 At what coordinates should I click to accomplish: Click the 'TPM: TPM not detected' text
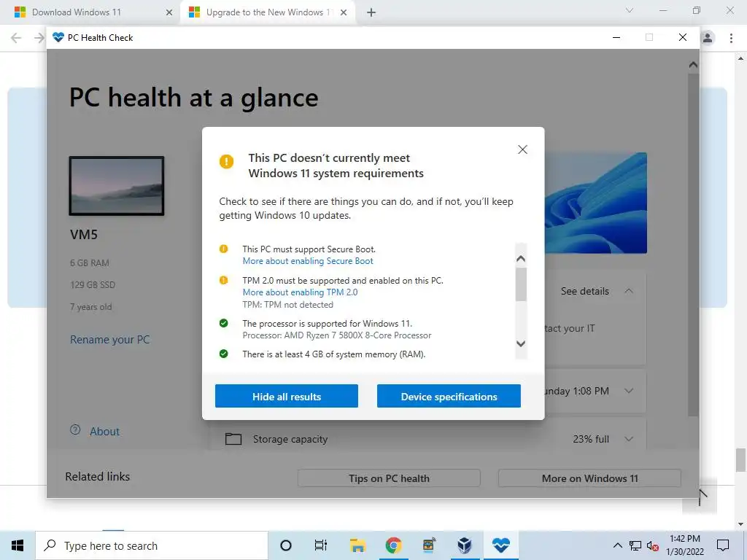click(287, 305)
